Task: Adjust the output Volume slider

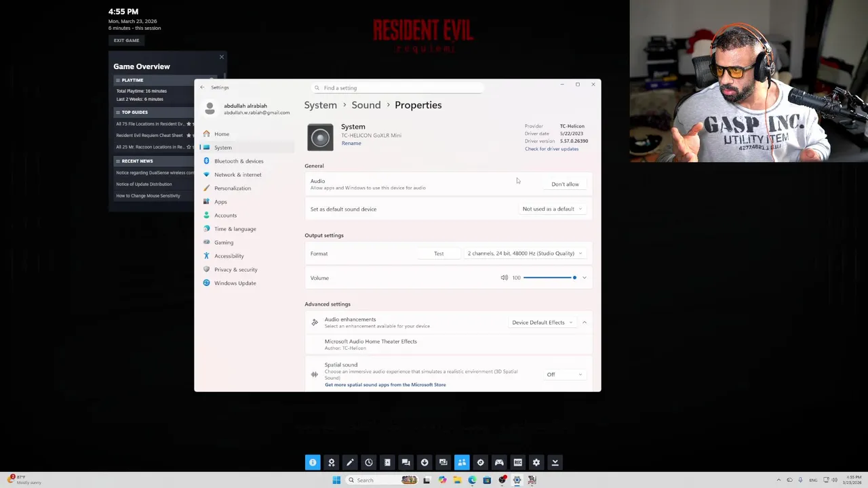Action: click(550, 278)
